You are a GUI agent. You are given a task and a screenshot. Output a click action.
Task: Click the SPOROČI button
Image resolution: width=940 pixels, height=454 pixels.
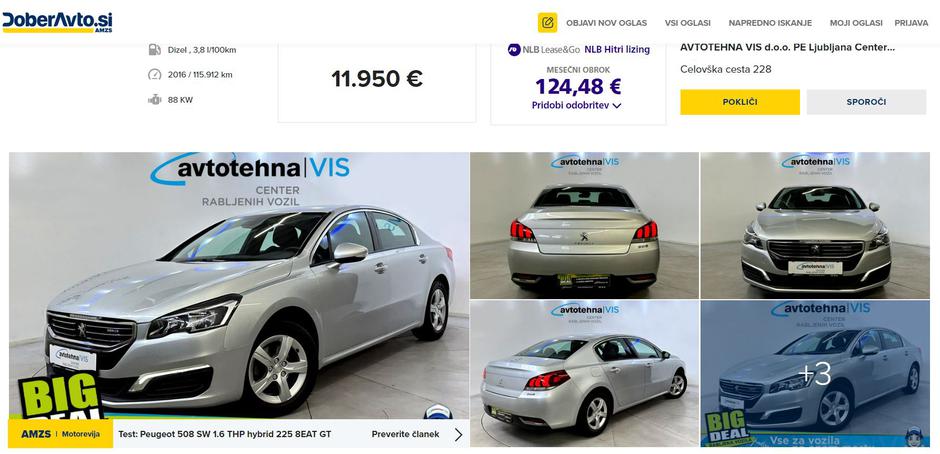866,102
